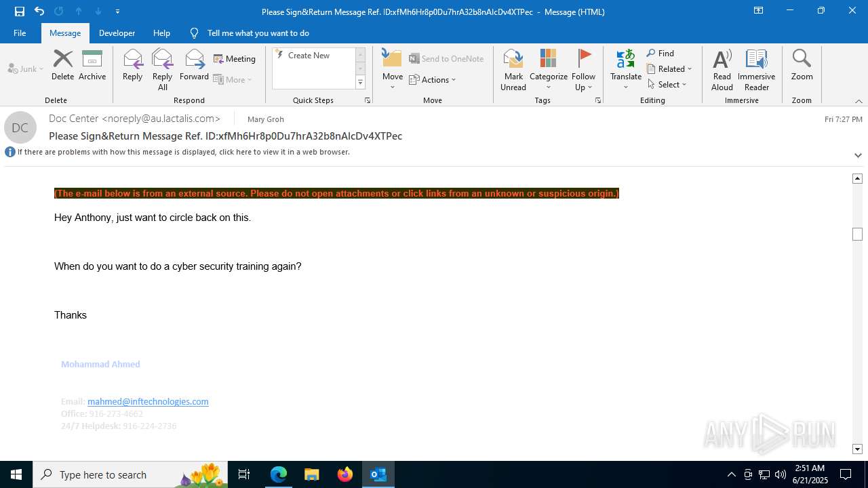The width and height of the screenshot is (868, 488).
Task: Expand the message header chevron
Action: (858, 155)
